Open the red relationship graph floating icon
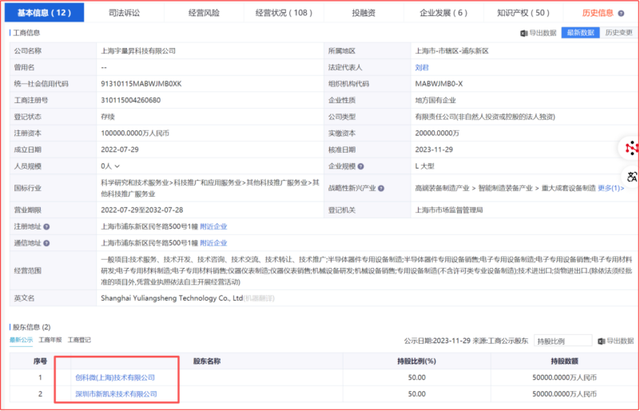This screenshot has height=411, width=640. tap(632, 148)
